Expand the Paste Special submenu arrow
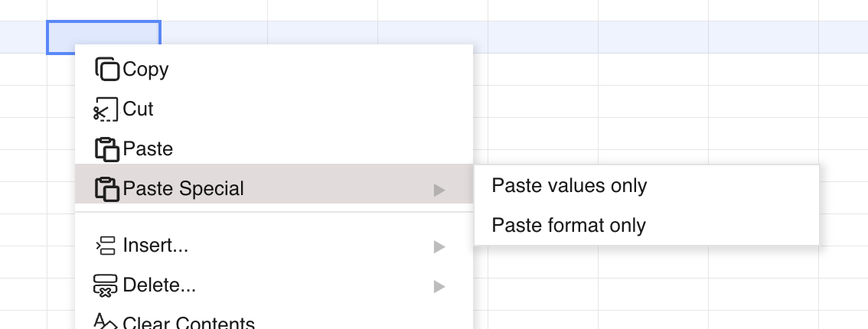Screen dimensions: 868x329 439,189
